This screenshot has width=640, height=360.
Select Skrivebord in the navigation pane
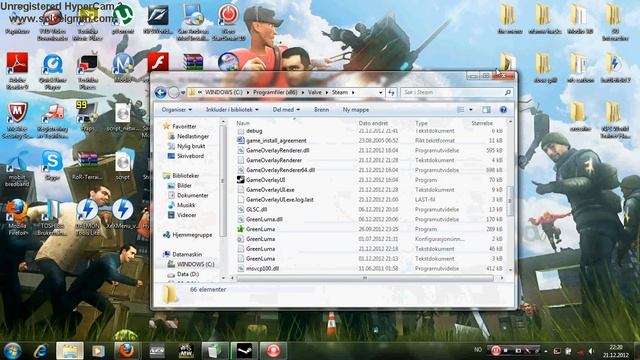tap(190, 156)
